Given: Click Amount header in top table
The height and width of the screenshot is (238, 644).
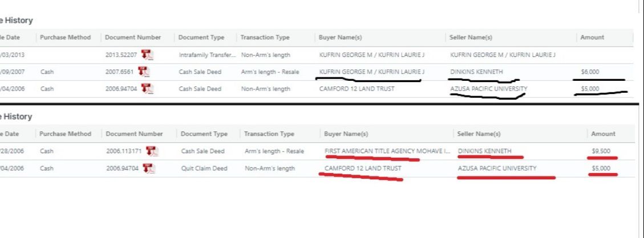Looking at the screenshot, I should [592, 38].
